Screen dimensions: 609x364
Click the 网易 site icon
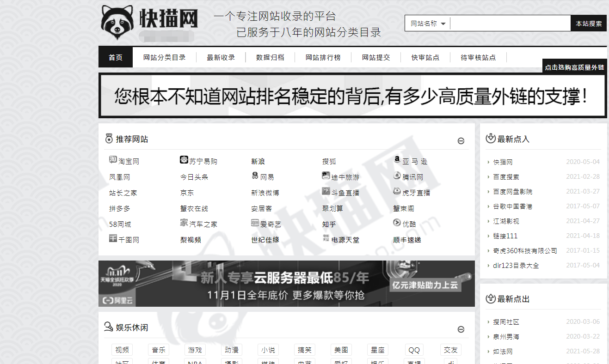pos(255,176)
